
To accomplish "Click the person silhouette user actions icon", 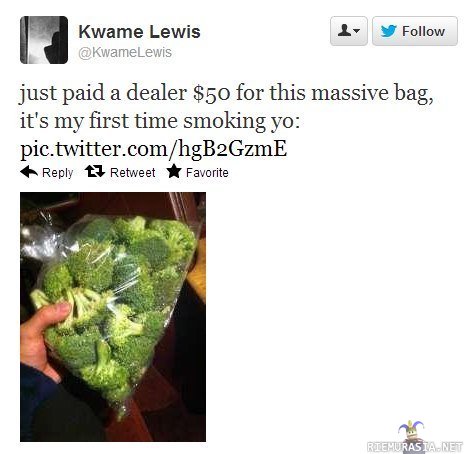I will 344,31.
